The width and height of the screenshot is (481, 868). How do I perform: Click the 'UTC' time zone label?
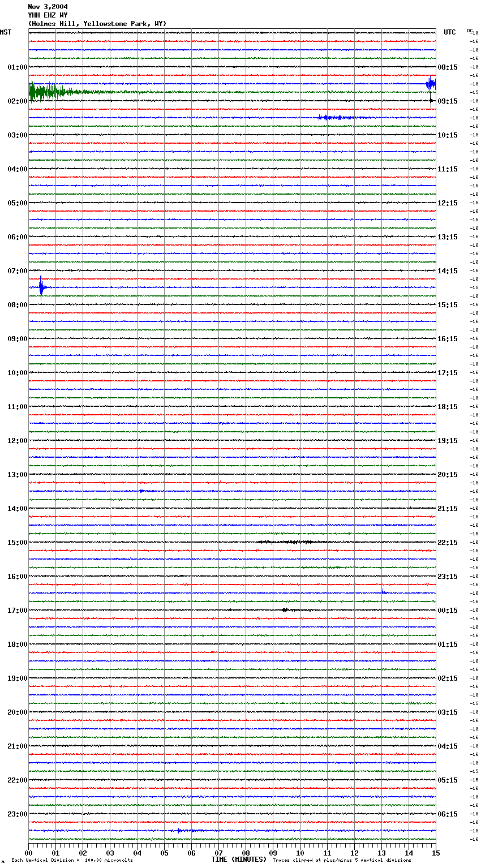(450, 32)
